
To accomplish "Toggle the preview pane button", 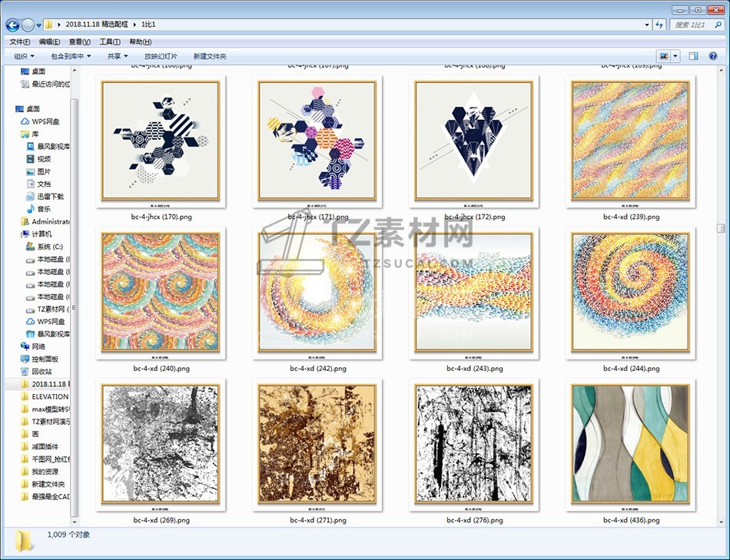I will pos(693,56).
